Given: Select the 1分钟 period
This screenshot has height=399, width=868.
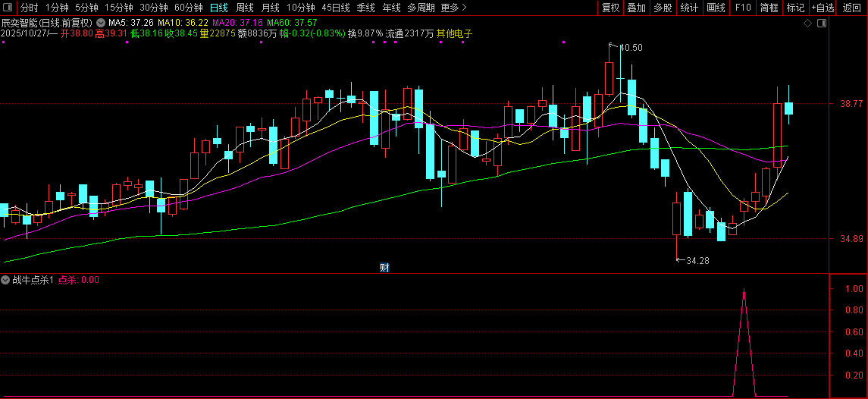Looking at the screenshot, I should click(x=57, y=8).
